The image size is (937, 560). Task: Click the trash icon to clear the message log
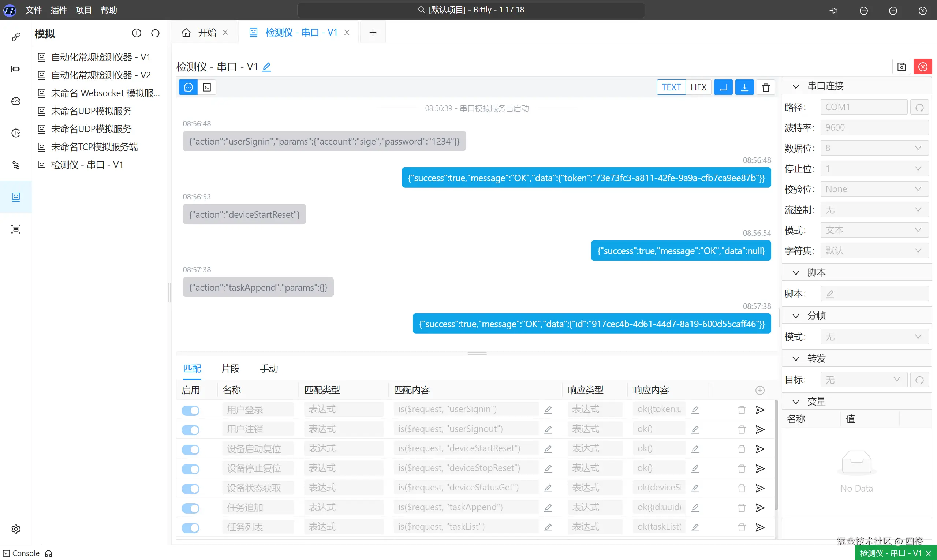click(765, 87)
